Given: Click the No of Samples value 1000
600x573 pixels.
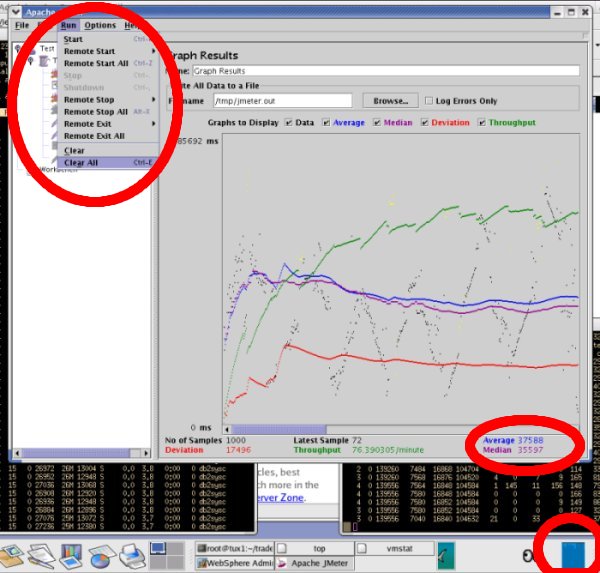Looking at the screenshot, I should (x=236, y=440).
